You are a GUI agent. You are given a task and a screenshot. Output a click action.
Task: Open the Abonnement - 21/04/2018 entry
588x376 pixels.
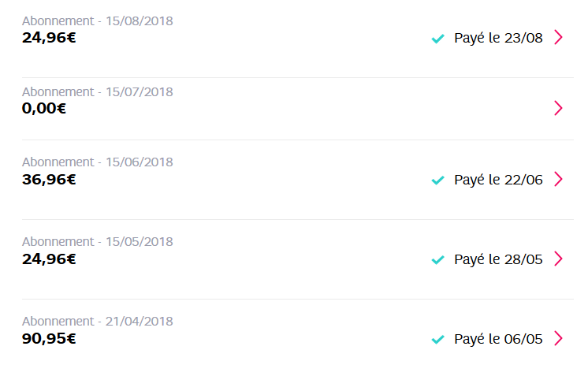[97, 322]
